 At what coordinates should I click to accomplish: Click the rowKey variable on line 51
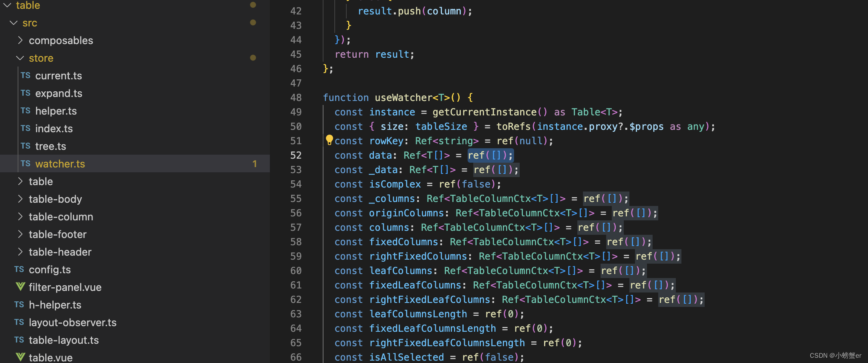coord(386,141)
